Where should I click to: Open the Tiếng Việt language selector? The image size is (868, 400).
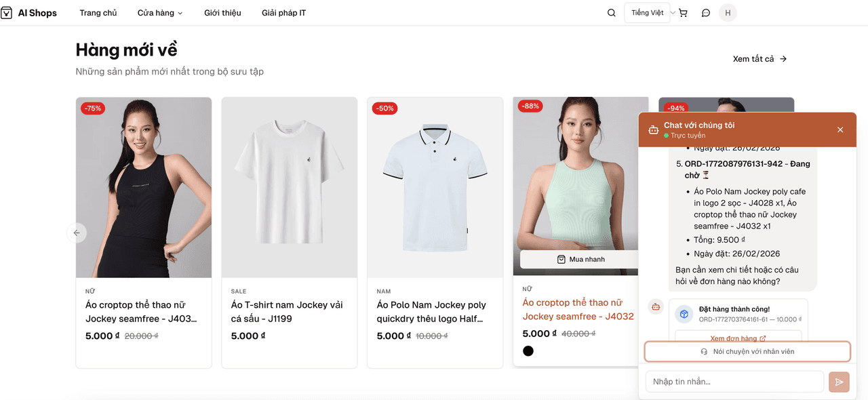[647, 12]
